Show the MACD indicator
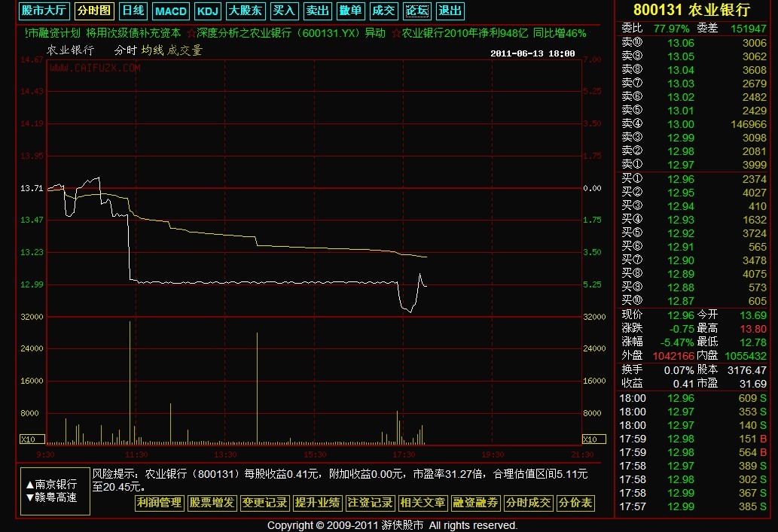The image size is (778, 532). 171,11
